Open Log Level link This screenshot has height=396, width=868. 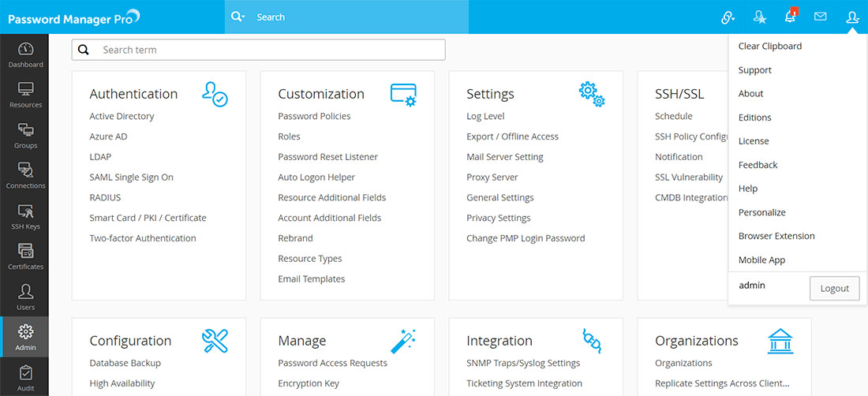485,116
